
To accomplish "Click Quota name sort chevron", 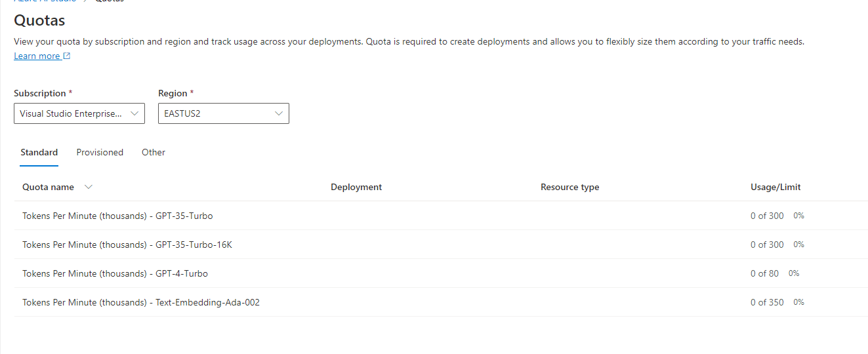I will [89, 187].
